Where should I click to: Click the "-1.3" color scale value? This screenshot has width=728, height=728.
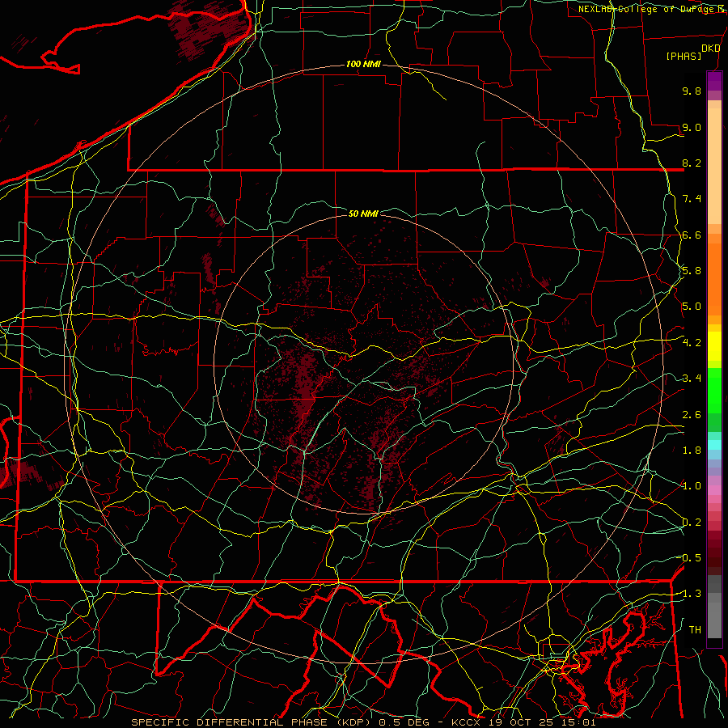tap(689, 594)
